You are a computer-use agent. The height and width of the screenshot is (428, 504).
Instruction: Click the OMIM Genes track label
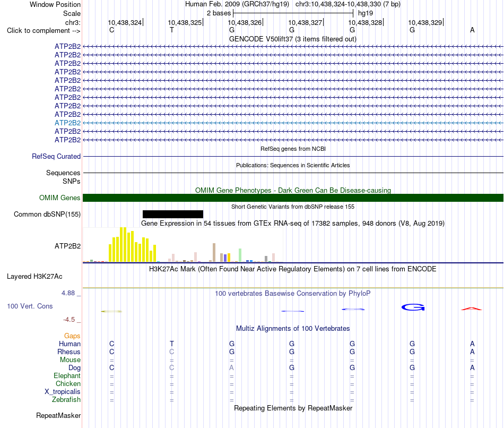click(60, 198)
